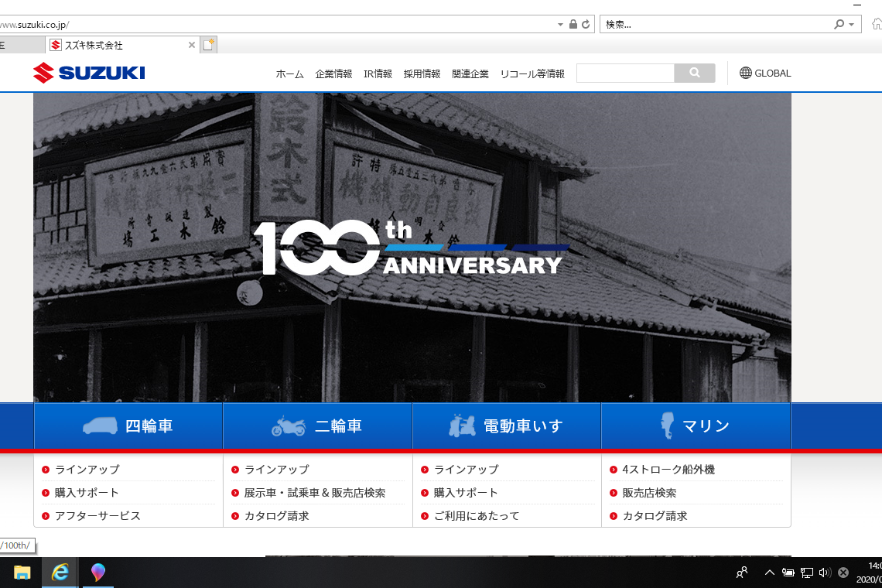This screenshot has width=882, height=588.
Task: Click the address bar URL field
Action: (x=275, y=24)
